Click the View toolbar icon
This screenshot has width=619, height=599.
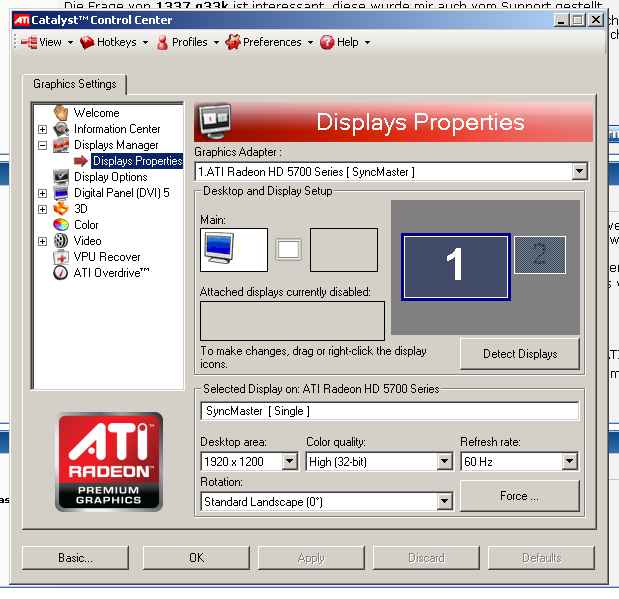[x=29, y=42]
